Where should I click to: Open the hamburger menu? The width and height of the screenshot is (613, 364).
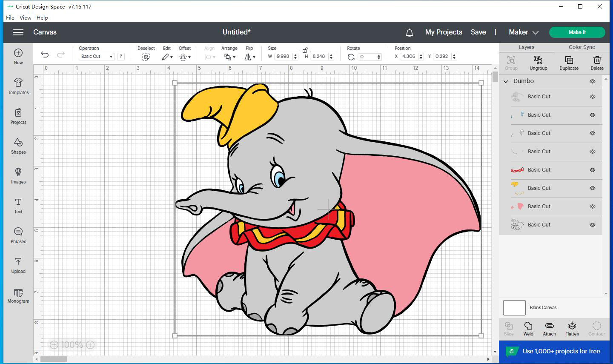(x=18, y=32)
